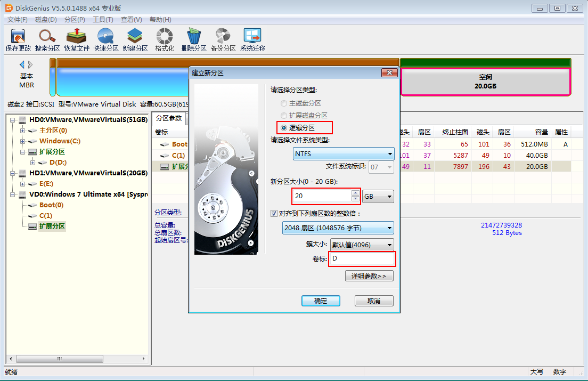Select the 逻辑分区 radio button
Viewport: 588px width, 381px height.
coord(284,128)
